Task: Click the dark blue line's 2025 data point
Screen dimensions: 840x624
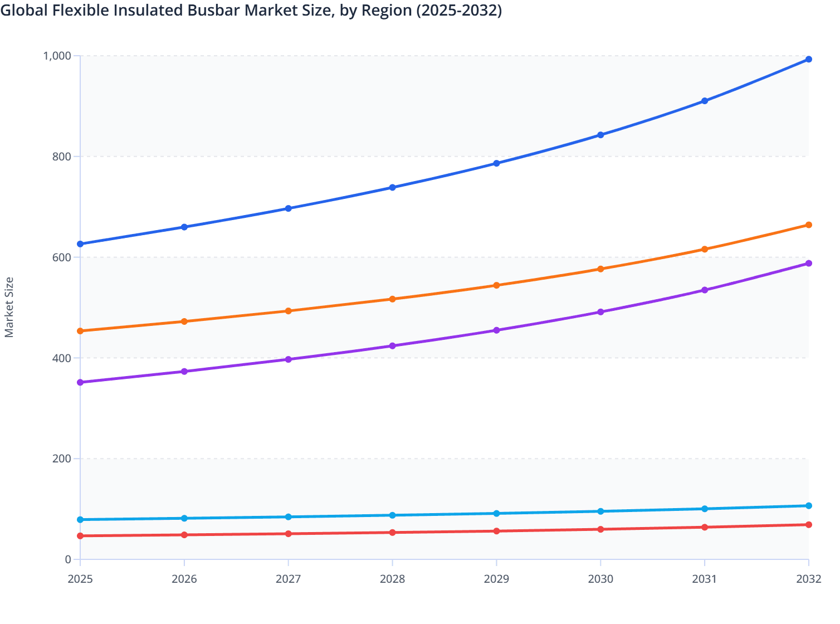Action: 80,244
